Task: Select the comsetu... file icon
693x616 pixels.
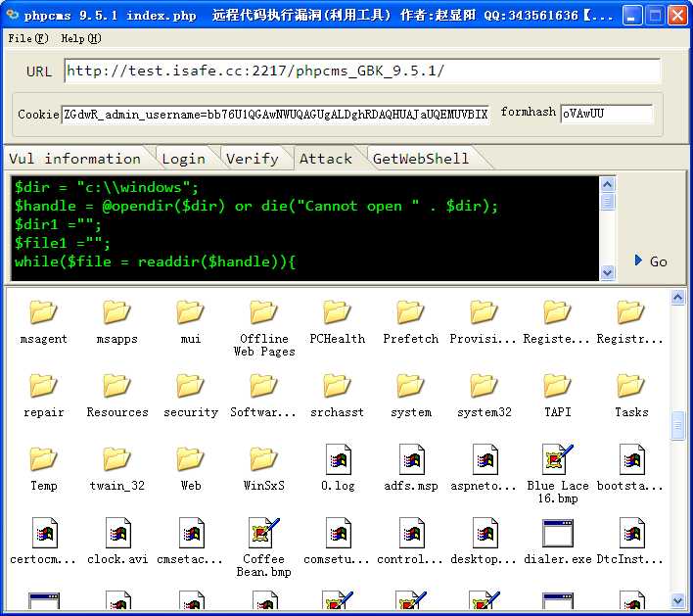Action: coord(338,533)
